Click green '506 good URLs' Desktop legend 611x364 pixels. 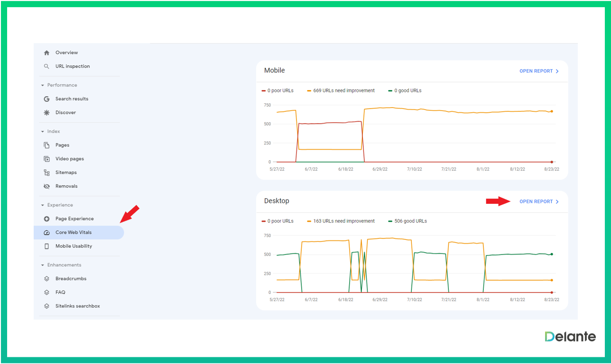407,221
